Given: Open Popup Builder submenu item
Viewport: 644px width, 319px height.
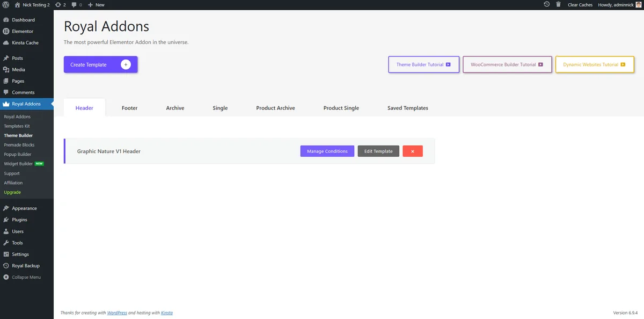Looking at the screenshot, I should pyautogui.click(x=18, y=155).
